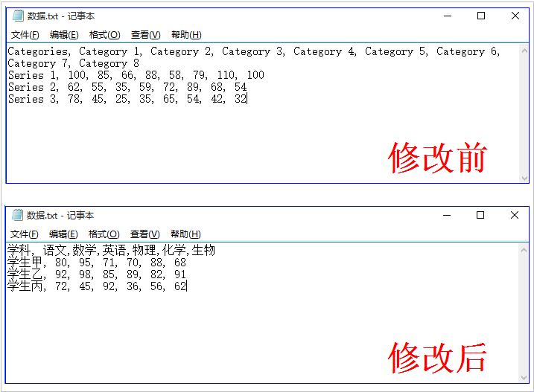534x392 pixels.
Task: Click '学生丙,' row label in bottom window
Action: (27, 286)
